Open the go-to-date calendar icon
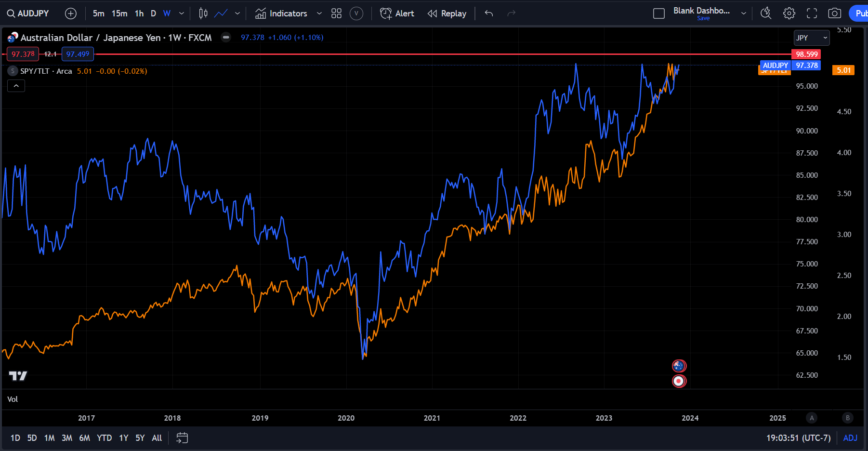The width and height of the screenshot is (868, 451). [x=182, y=438]
